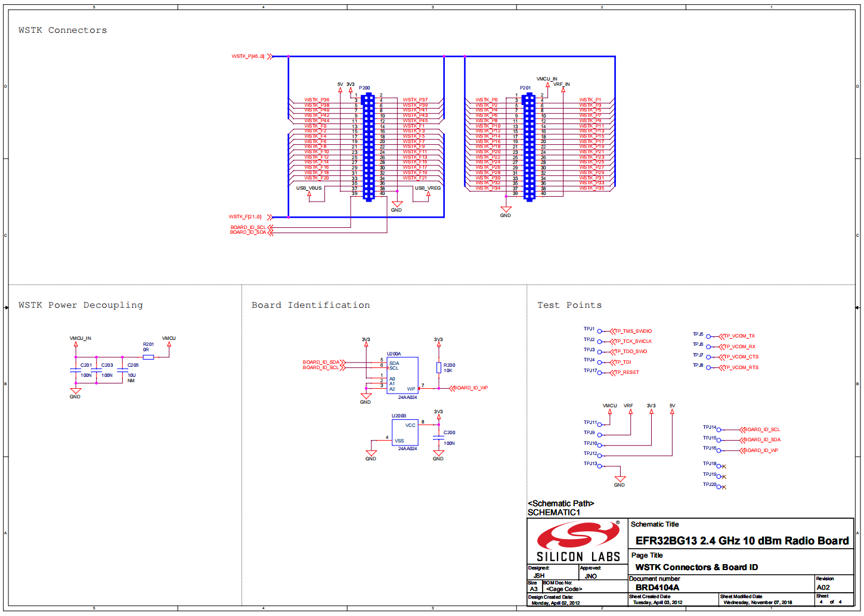
Task: Click the TP_RESET net label
Action: tap(627, 373)
